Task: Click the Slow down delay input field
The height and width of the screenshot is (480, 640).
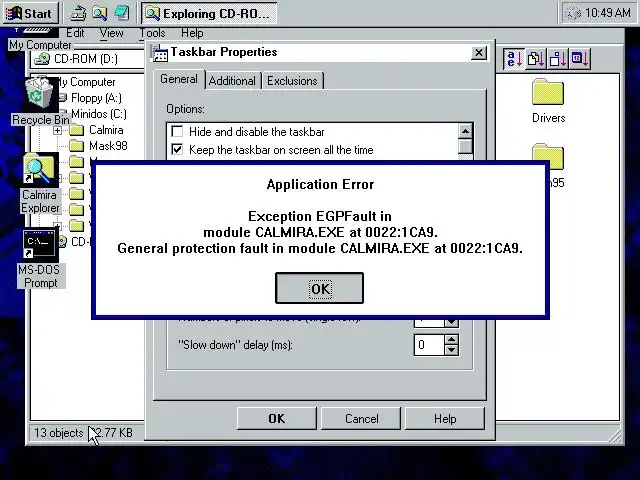Action: [429, 345]
